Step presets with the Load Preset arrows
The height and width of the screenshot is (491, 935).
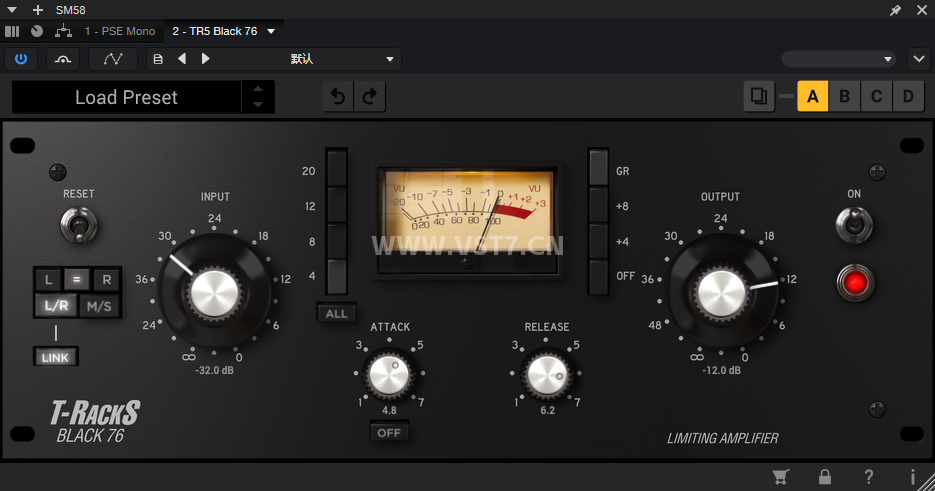(258, 97)
